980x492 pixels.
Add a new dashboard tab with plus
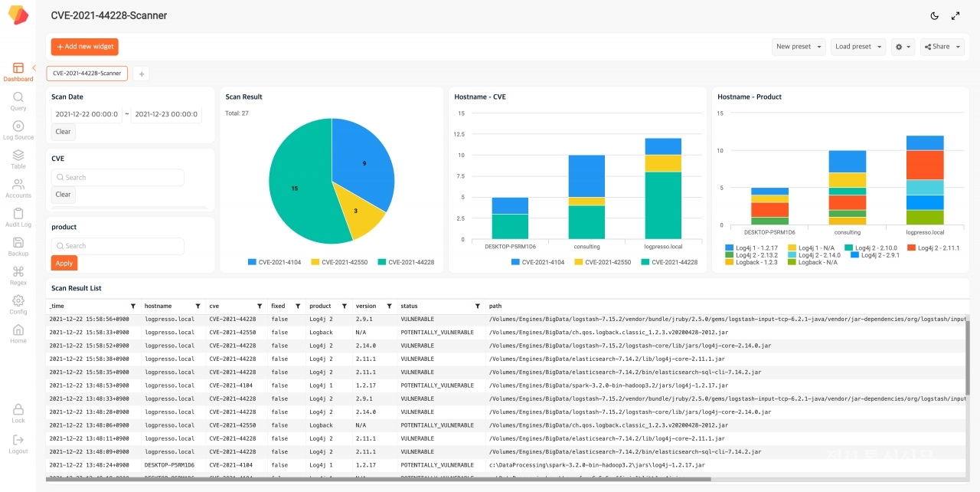click(141, 74)
